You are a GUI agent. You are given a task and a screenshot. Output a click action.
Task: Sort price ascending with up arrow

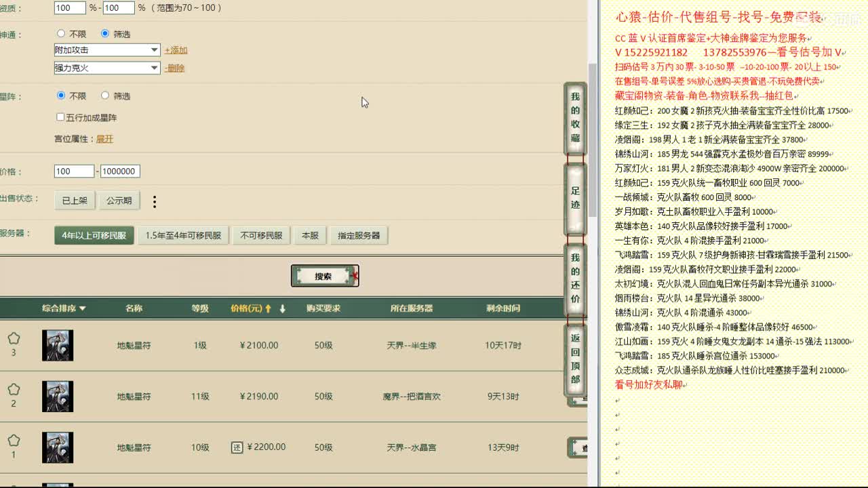click(x=269, y=308)
